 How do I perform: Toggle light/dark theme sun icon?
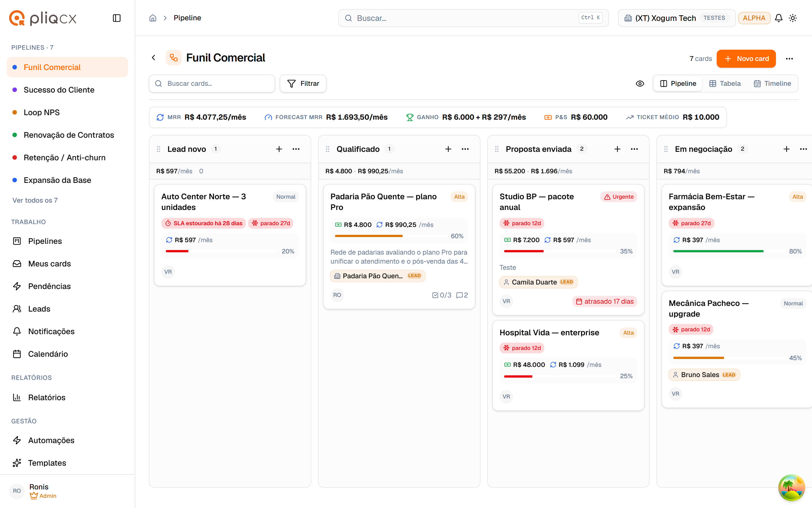pyautogui.click(x=793, y=18)
